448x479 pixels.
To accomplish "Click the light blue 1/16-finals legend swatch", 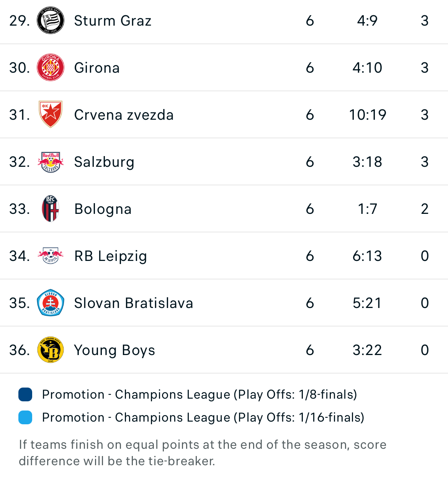I will pos(25,417).
